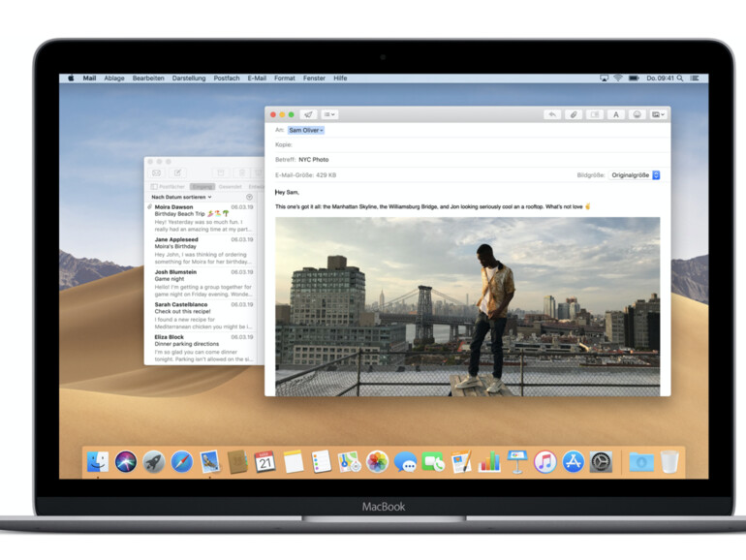Click the Betreff field with NYC Photo

(467, 160)
